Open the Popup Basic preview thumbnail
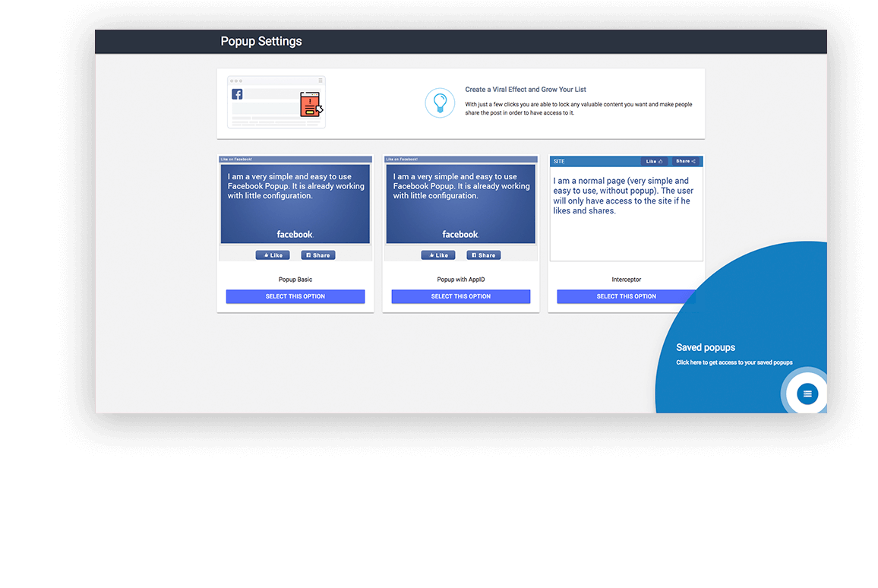 [295, 204]
